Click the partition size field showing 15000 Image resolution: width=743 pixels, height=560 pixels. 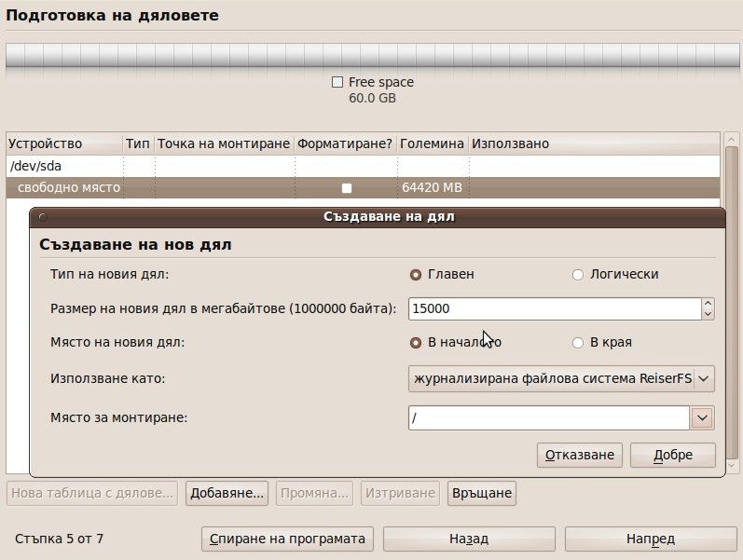pos(555,309)
